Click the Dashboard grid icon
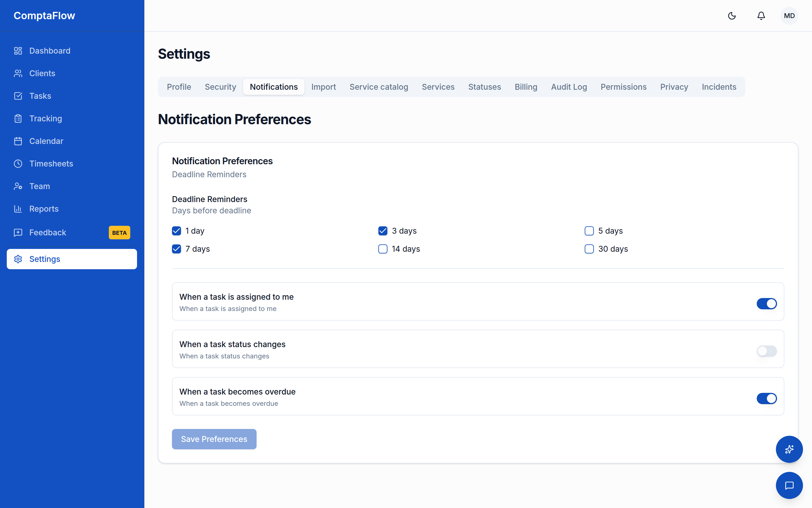 click(18, 51)
